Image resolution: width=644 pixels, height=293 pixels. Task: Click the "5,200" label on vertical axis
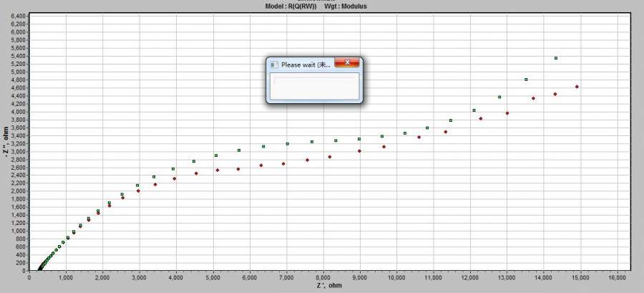click(x=19, y=64)
